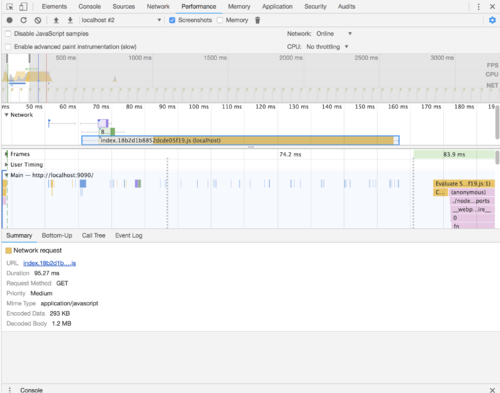
Task: Select the 74.2 ms frame
Action: [290, 154]
